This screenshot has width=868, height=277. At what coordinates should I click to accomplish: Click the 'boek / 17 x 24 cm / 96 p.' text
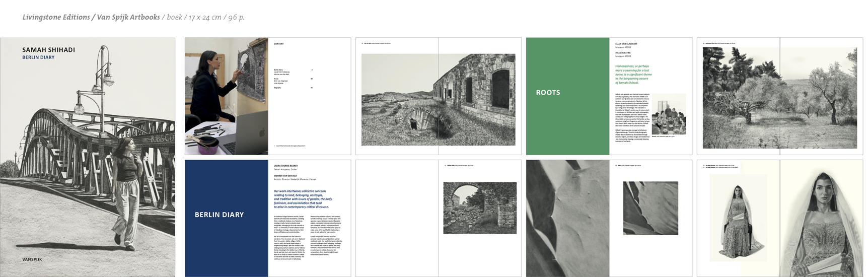(205, 17)
